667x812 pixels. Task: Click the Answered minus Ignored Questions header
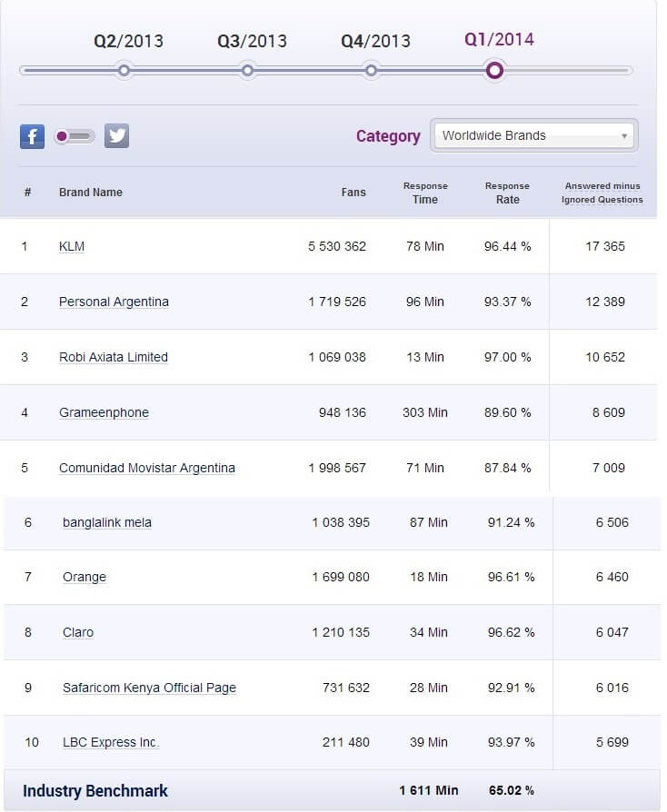(x=602, y=193)
